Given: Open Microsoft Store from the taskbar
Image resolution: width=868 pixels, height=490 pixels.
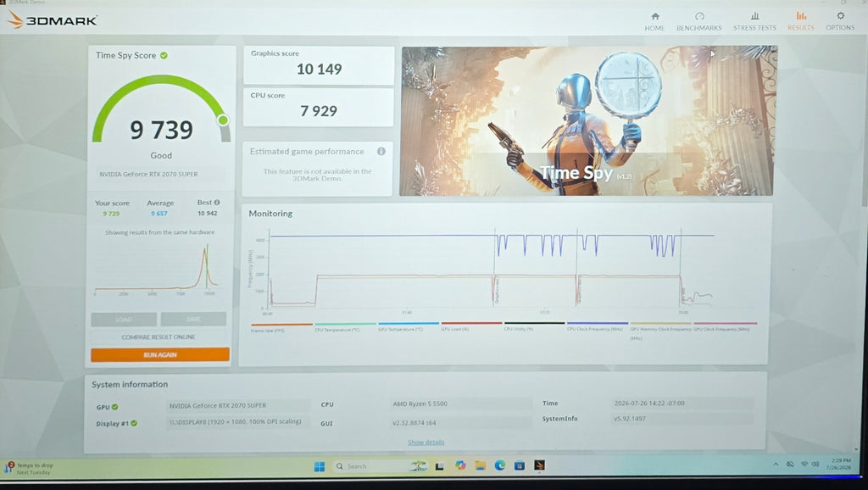Looking at the screenshot, I should tap(520, 465).
